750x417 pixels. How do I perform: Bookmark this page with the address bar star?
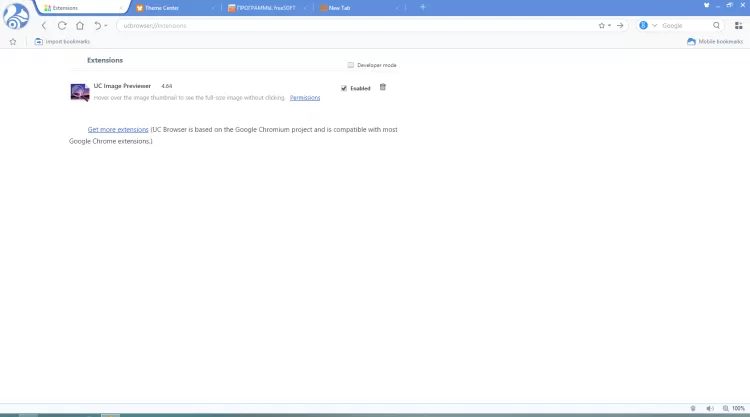click(x=601, y=26)
